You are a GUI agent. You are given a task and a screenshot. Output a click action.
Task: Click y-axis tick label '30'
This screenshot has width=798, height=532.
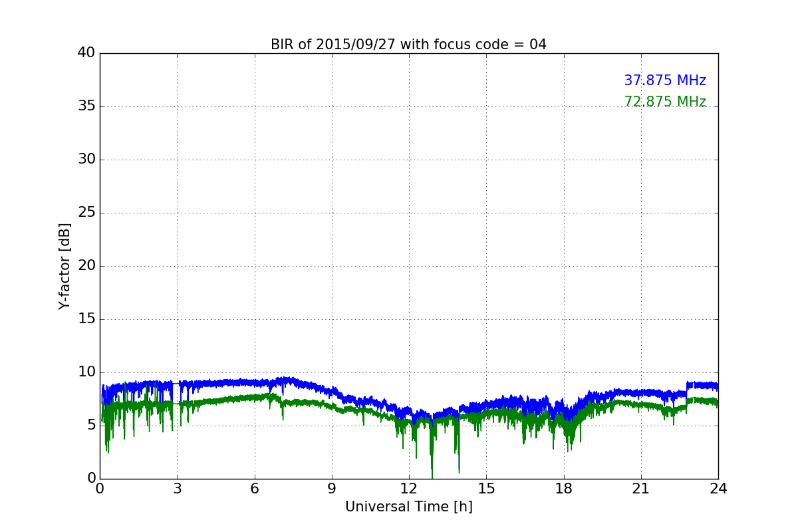pyautogui.click(x=86, y=160)
